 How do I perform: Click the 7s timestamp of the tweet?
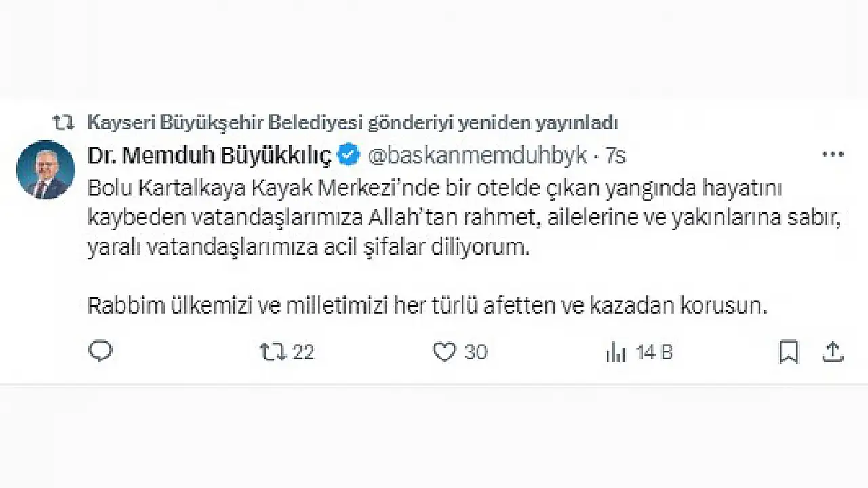point(615,155)
